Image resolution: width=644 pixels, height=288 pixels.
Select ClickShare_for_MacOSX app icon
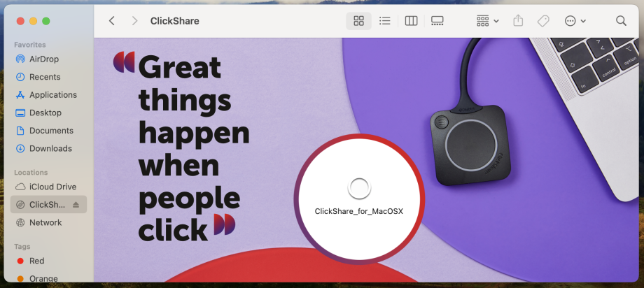pos(359,188)
